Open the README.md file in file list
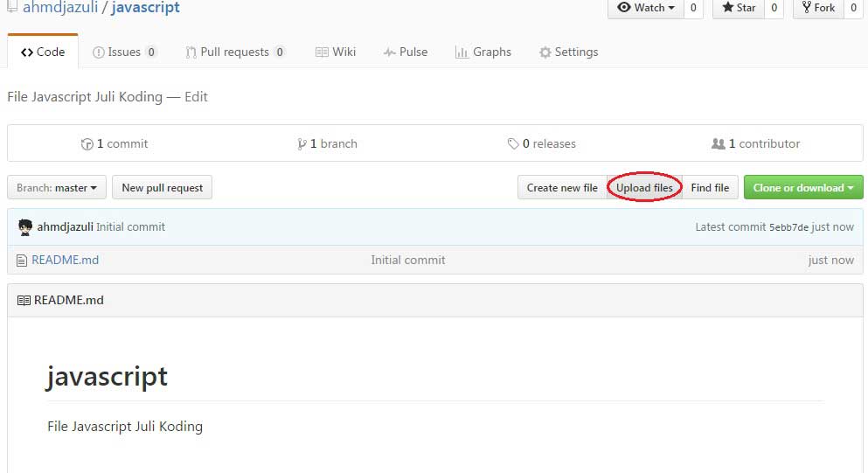 click(66, 260)
